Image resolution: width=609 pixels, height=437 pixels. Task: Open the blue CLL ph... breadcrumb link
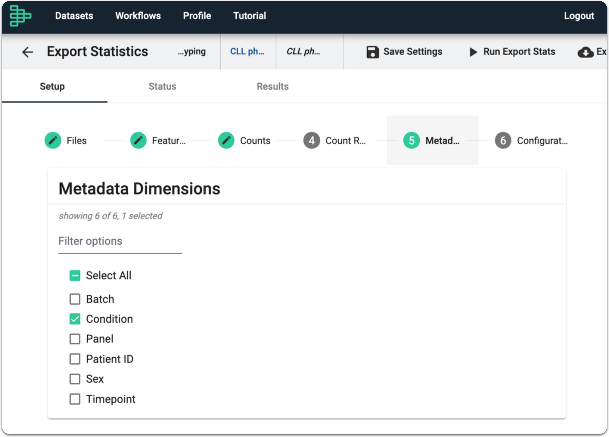pyautogui.click(x=247, y=52)
